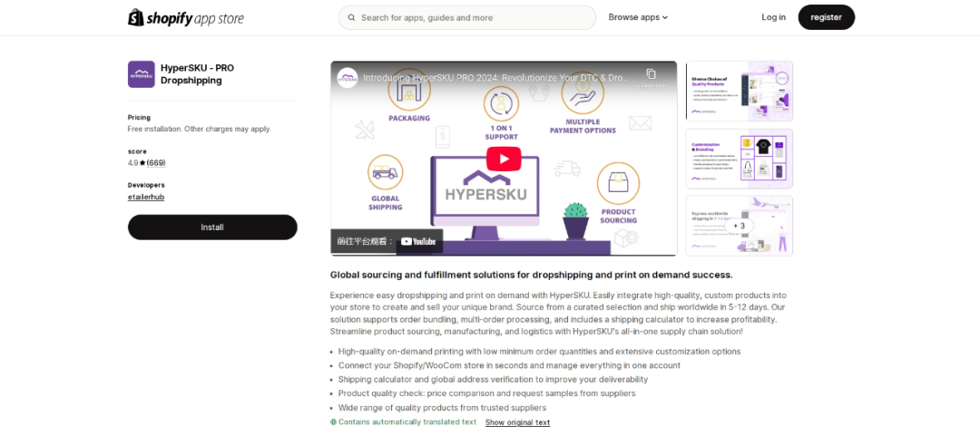The height and width of the screenshot is (436, 980).
Task: Click the Log in menu item
Action: click(x=773, y=17)
